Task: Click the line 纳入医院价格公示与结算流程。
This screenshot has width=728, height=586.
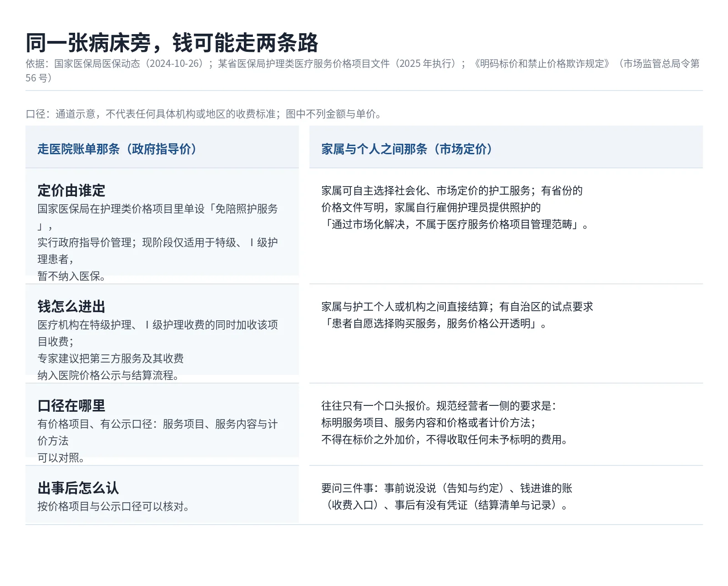Action: coord(108,375)
